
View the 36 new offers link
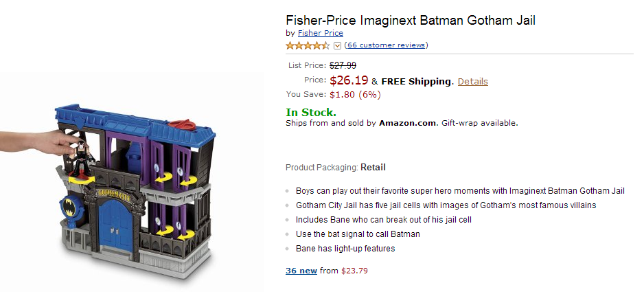tap(301, 271)
